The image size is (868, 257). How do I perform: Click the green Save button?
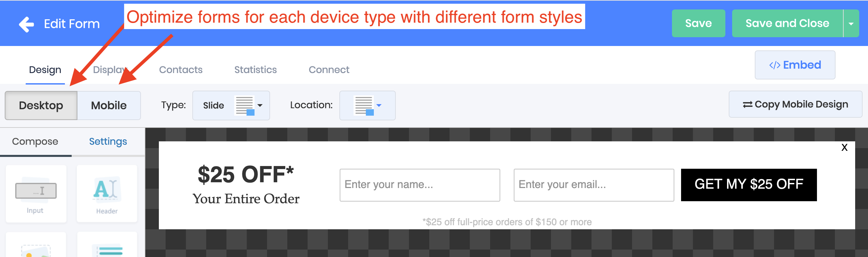click(698, 23)
